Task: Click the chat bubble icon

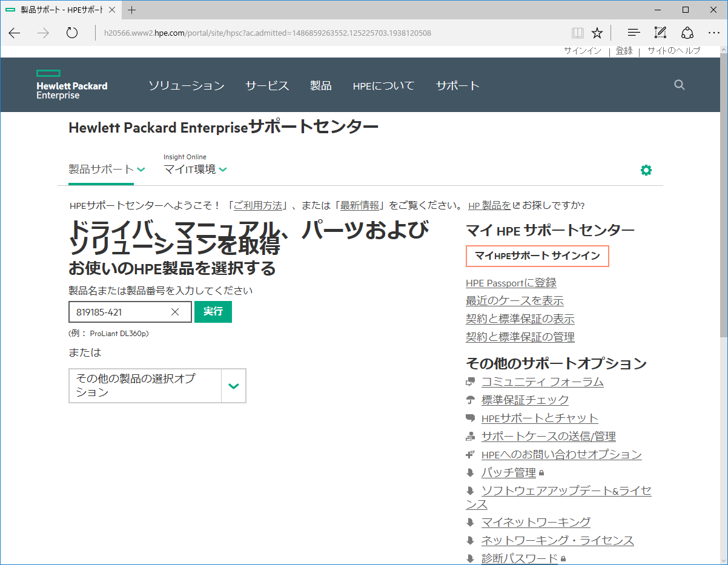Action: tap(470, 418)
